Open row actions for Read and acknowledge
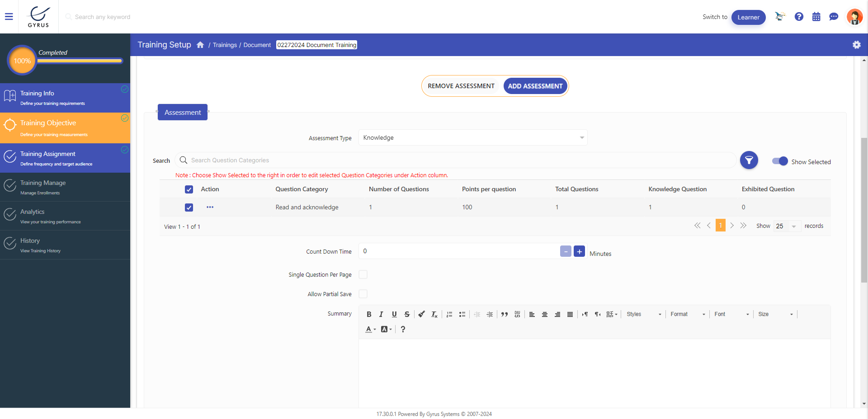Screen dimensions: 868x419 pos(210,207)
